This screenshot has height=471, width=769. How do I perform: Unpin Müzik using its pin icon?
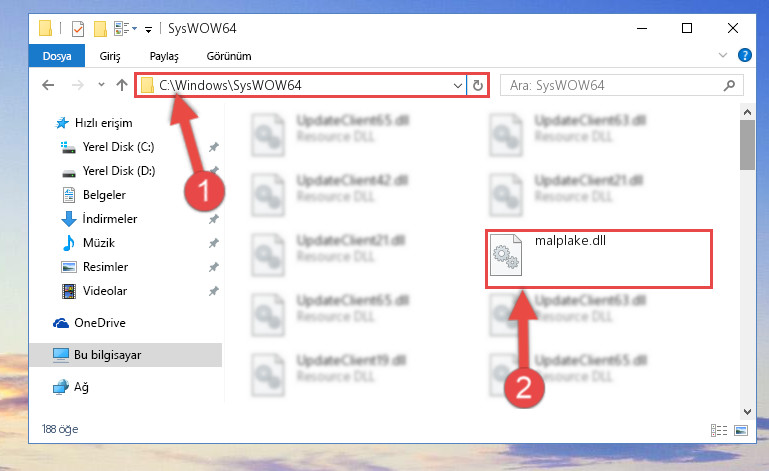(x=213, y=243)
